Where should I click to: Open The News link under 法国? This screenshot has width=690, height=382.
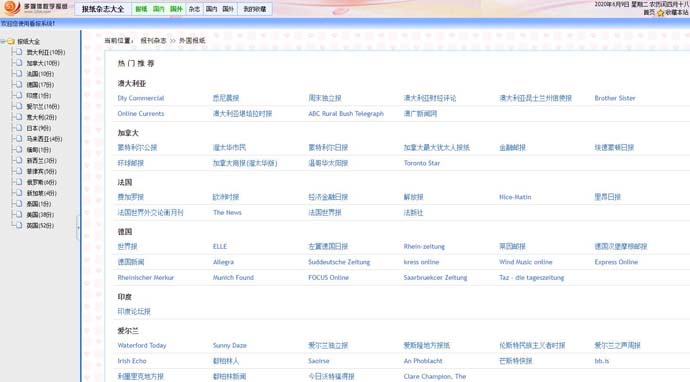click(x=227, y=213)
